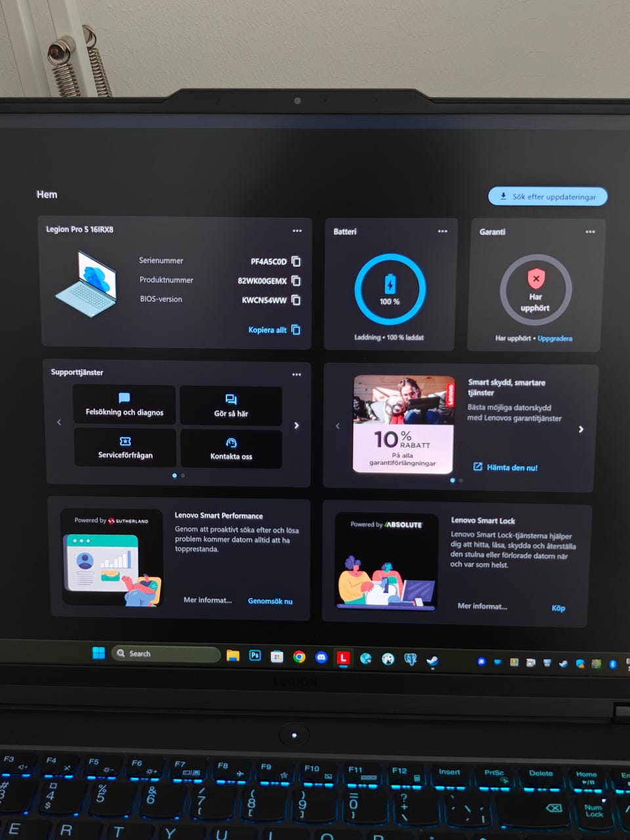The image size is (630, 840).
Task: Open Microsoft Store from taskbar
Action: [x=277, y=656]
